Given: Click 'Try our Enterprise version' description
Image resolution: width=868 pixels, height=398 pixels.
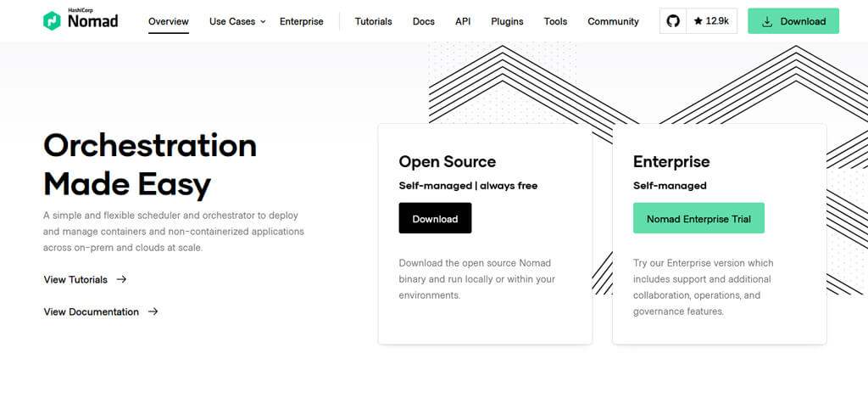Looking at the screenshot, I should [x=703, y=287].
